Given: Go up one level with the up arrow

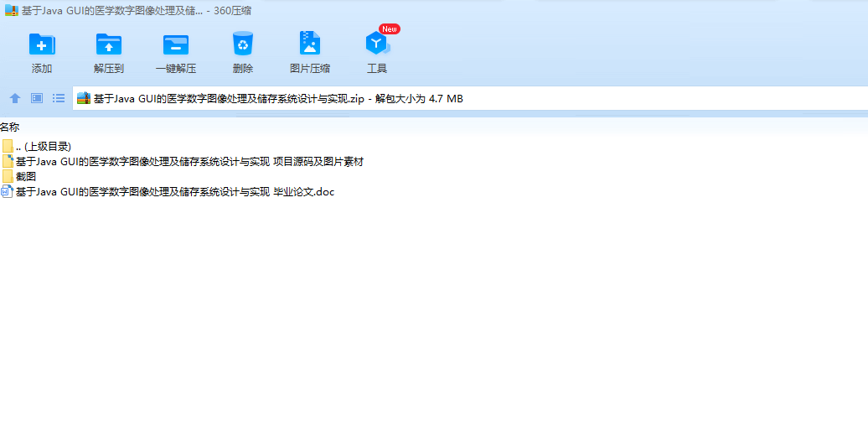Looking at the screenshot, I should click(x=15, y=99).
